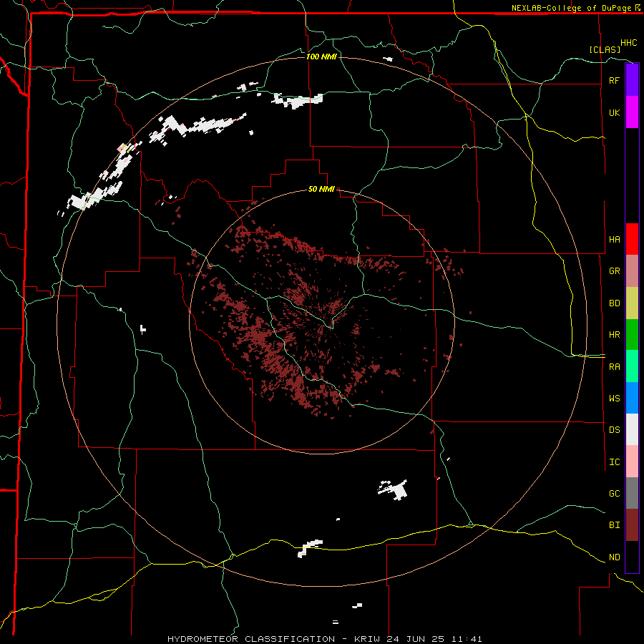Click the RA legend label
This screenshot has width=644, height=644.
(614, 367)
